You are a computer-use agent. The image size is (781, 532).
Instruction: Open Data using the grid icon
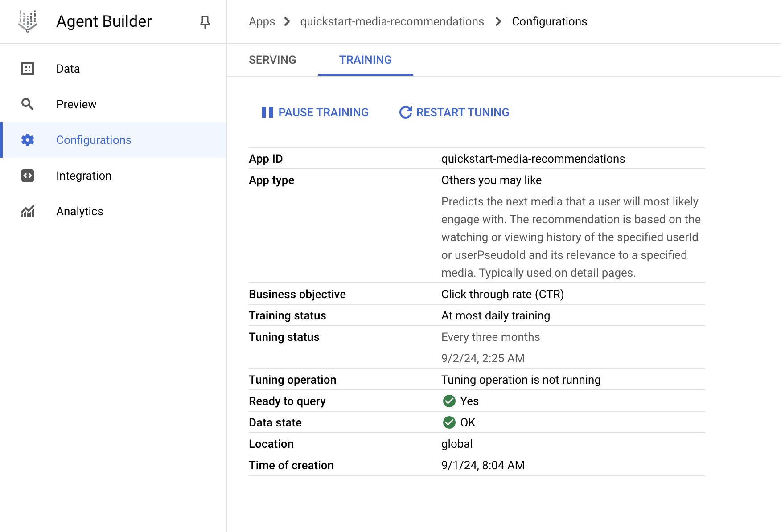[x=27, y=68]
